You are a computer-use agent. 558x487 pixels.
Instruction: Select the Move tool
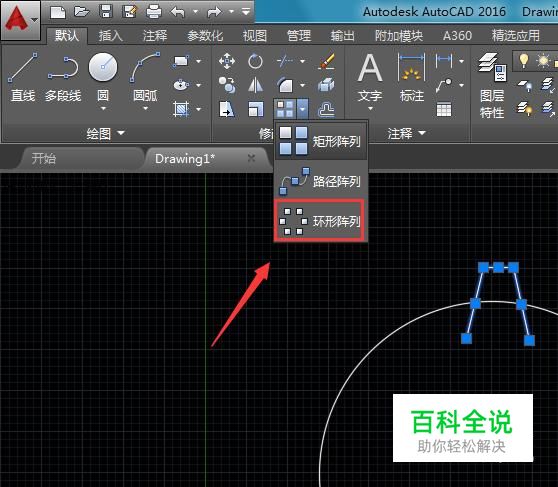[227, 61]
